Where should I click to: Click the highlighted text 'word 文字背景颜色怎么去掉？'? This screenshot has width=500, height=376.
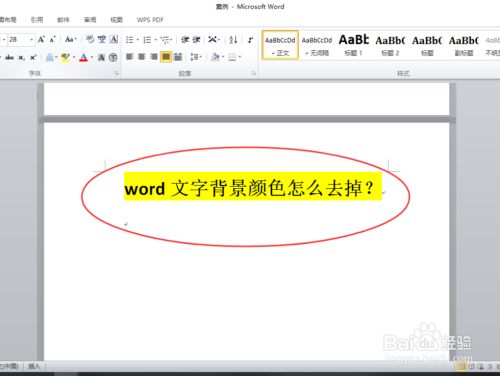(253, 187)
